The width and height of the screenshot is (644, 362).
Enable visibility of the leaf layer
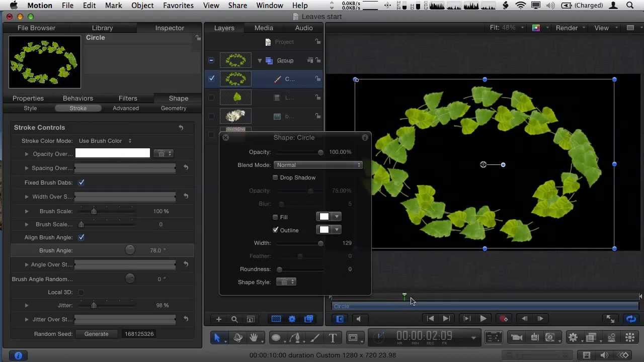pyautogui.click(x=211, y=98)
